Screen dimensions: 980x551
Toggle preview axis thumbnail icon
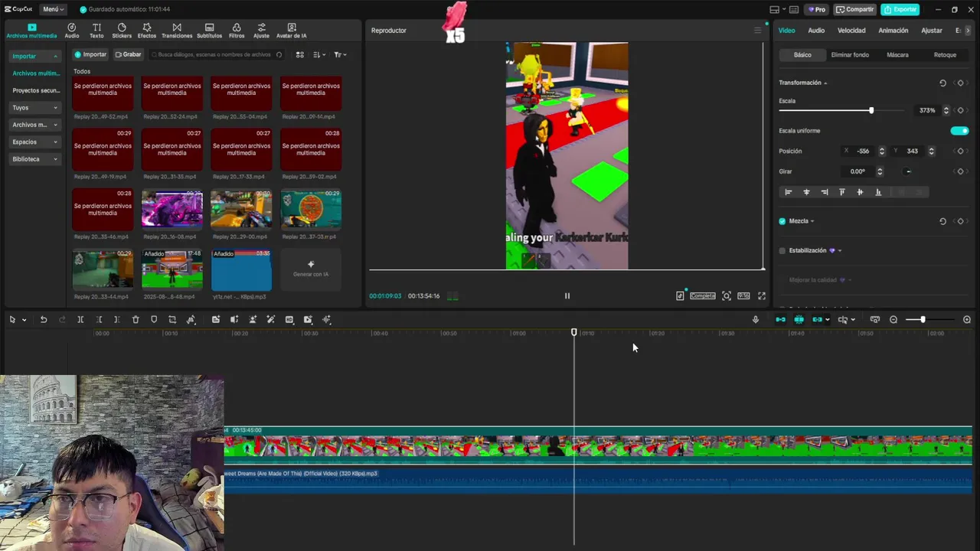click(843, 320)
